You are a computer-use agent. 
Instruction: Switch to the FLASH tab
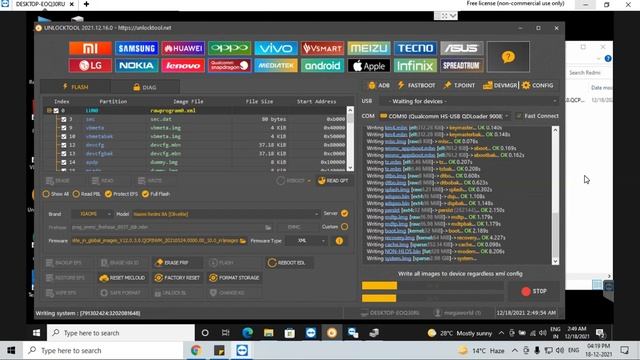coord(76,87)
